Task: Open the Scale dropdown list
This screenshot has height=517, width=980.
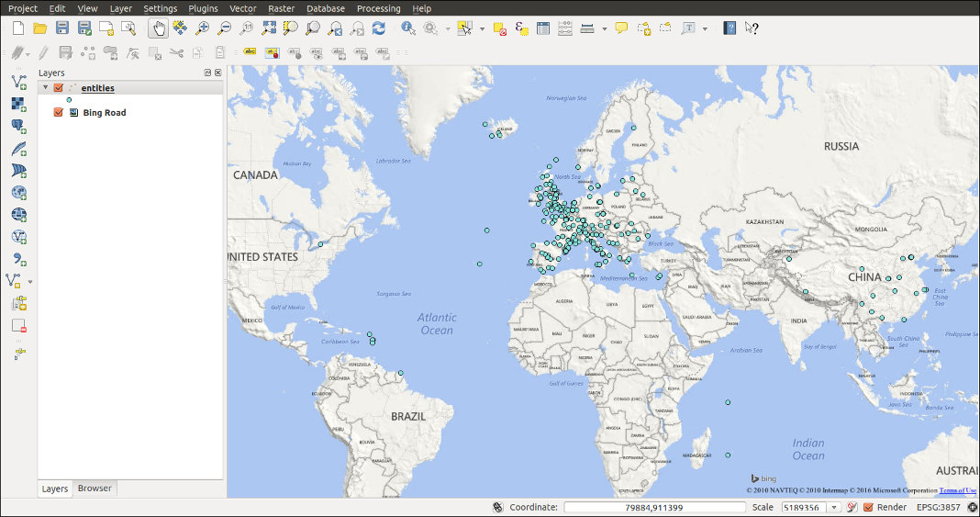Action: [835, 507]
